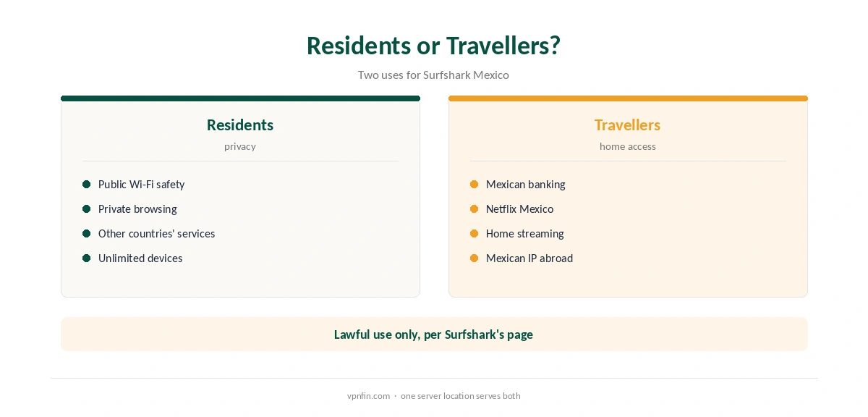Click orange bullet beside 'Mexican banking'
This screenshot has width=868, height=417.
pos(474,185)
